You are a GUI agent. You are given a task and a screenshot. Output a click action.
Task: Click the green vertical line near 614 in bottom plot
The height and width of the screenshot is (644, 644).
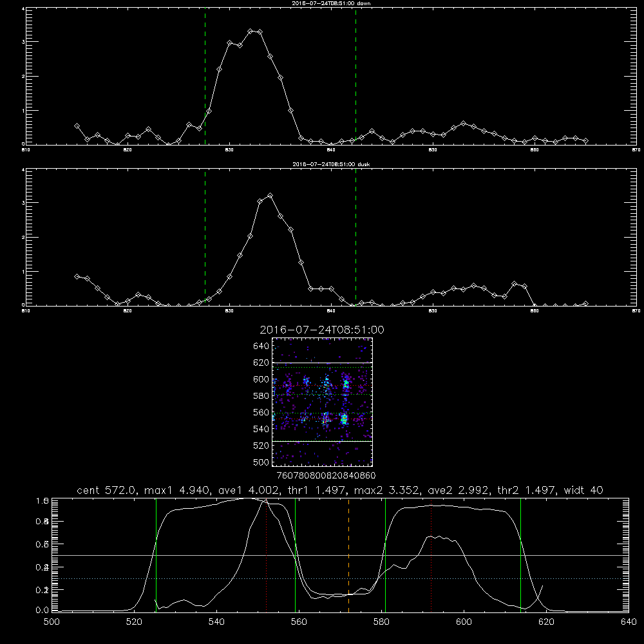pos(520,554)
